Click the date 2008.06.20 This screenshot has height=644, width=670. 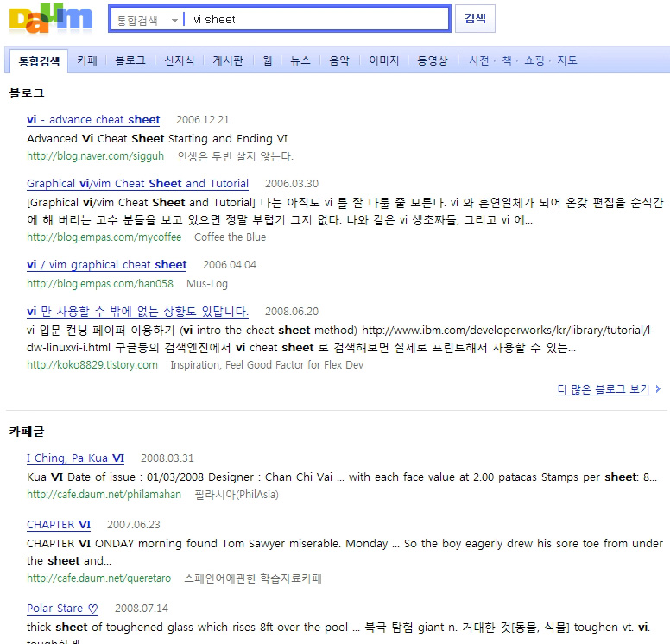pyautogui.click(x=292, y=312)
